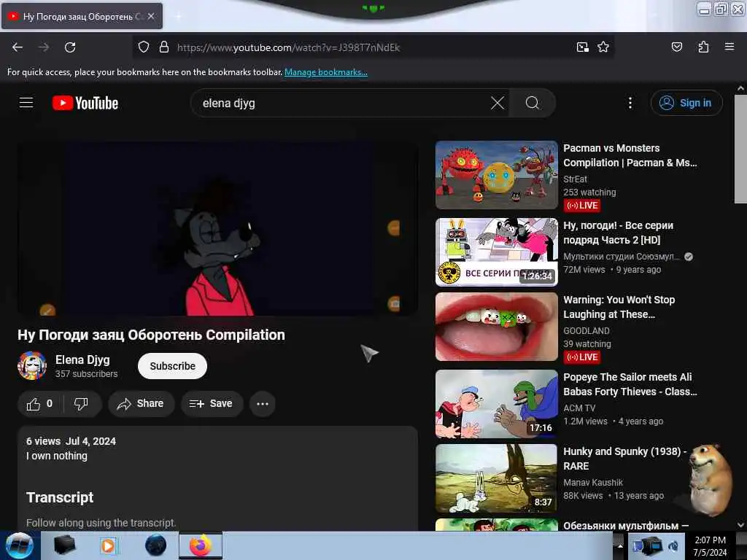Open the Обезьянки мультфильм video title

[626, 526]
